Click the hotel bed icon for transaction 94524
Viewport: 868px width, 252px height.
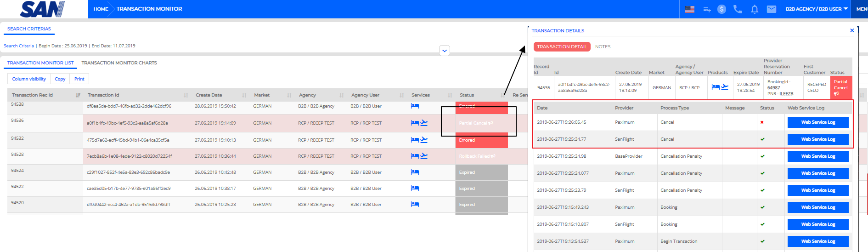(415, 172)
